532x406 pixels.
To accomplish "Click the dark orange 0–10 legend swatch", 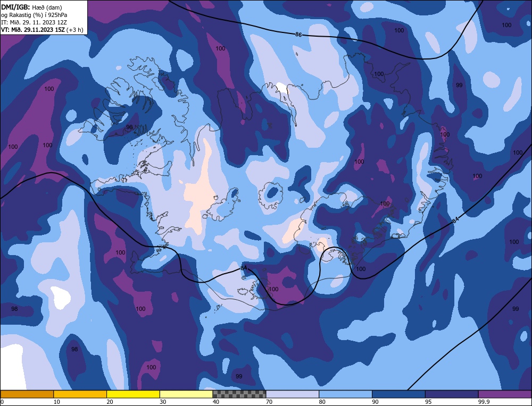I will point(27,394).
